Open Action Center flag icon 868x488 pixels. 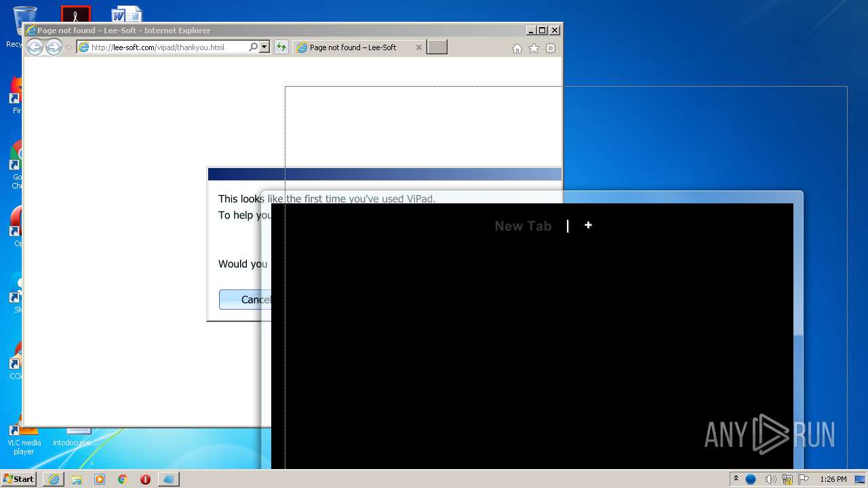tap(804, 479)
